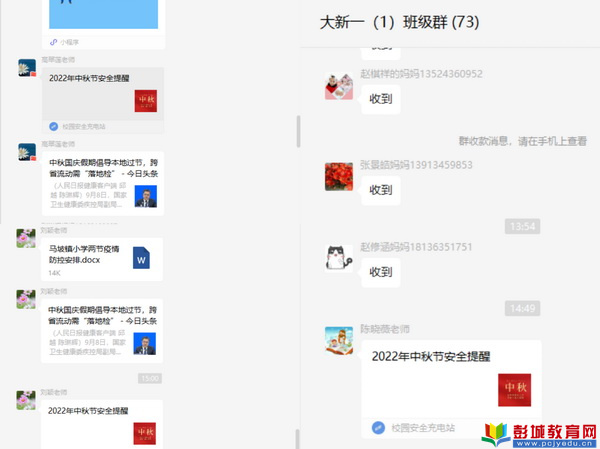Open the 中秋 red thumbnail in right chat card

click(x=517, y=388)
